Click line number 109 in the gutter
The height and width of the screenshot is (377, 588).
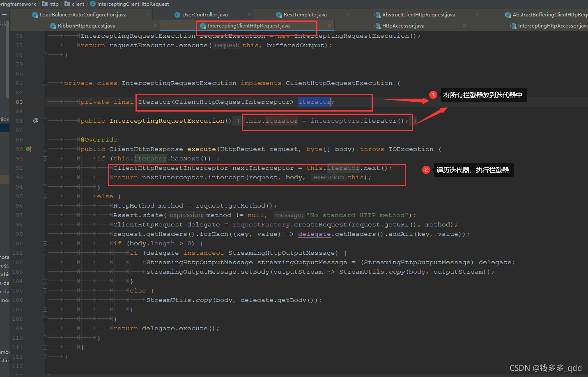click(18, 328)
